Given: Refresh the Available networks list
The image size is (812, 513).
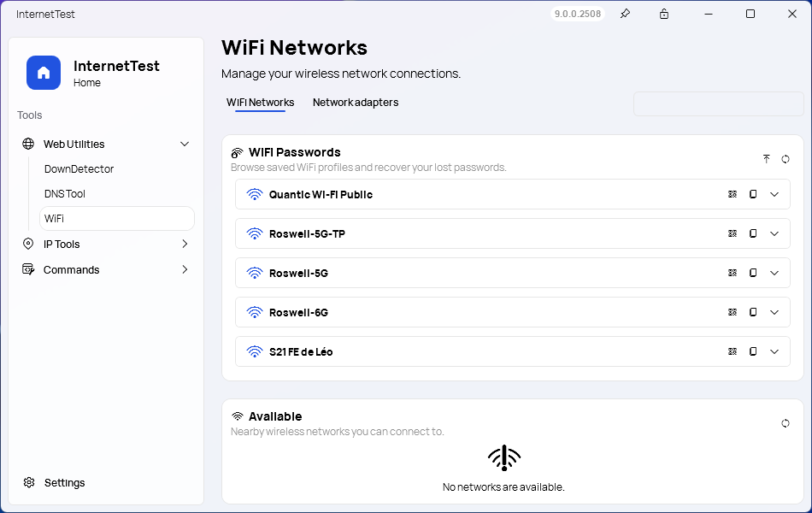Looking at the screenshot, I should coord(786,423).
